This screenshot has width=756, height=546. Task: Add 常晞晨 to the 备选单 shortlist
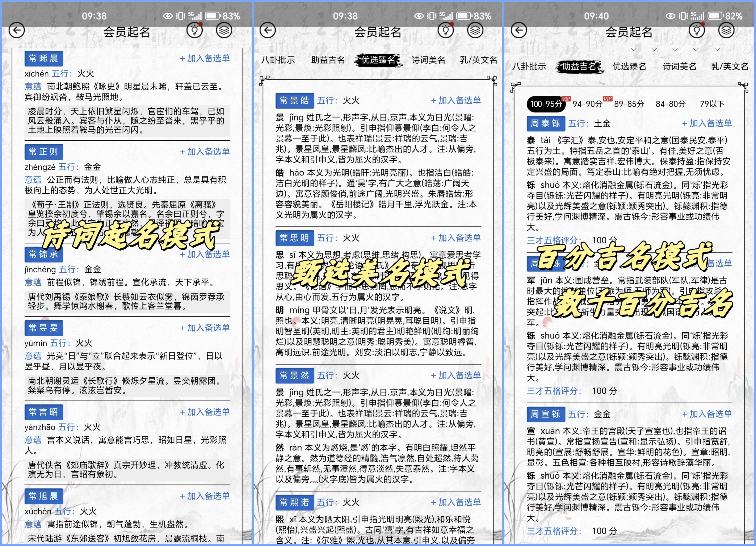[x=205, y=58]
